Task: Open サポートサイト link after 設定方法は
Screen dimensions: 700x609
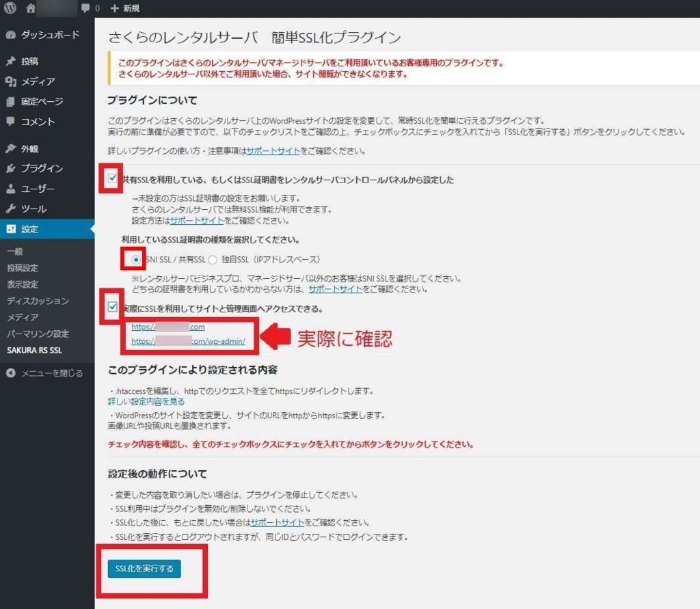Action: 197,221
